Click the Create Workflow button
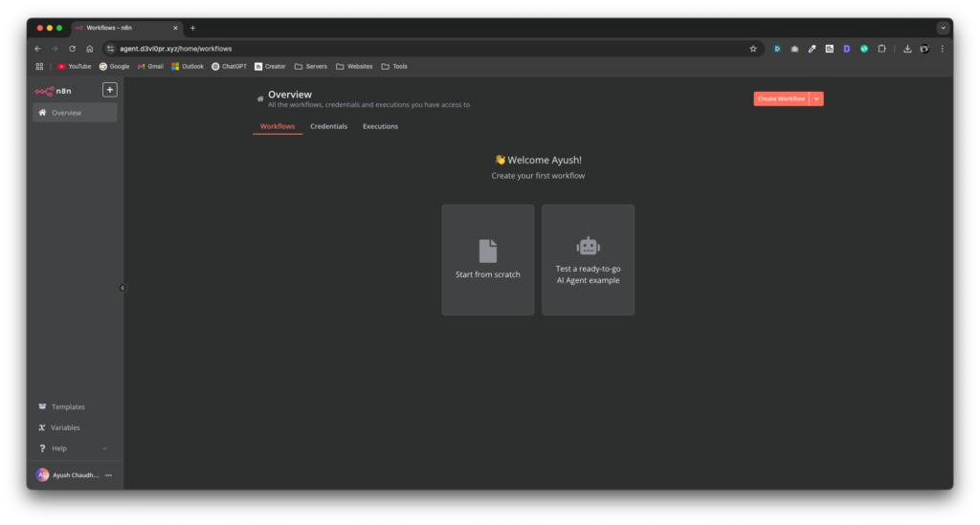Screen dimensions: 980x525 781,98
